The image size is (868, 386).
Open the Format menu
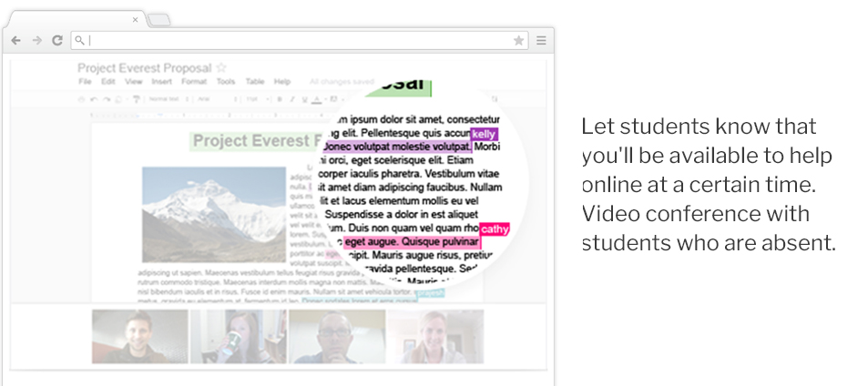click(193, 82)
